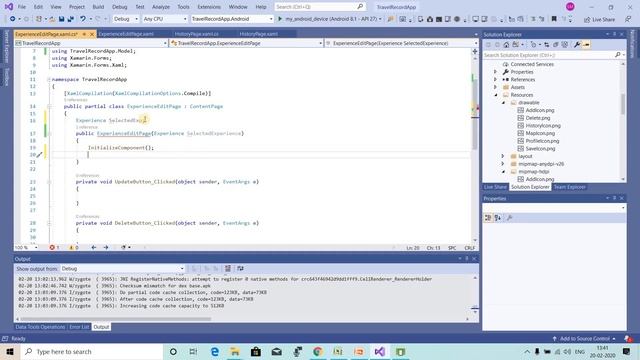The height and width of the screenshot is (360, 640).
Task: Click the Alphabetical sort icon in Properties panel
Action: (x=498, y=218)
